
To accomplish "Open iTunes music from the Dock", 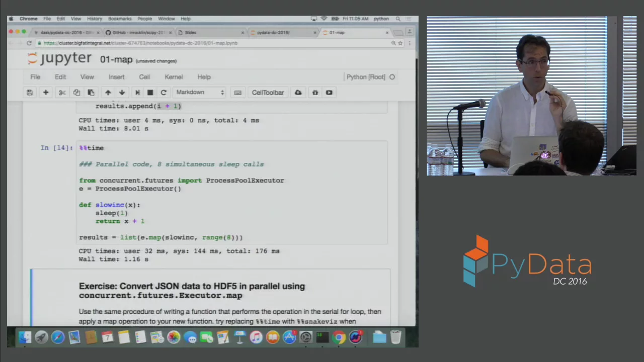I will click(x=256, y=337).
